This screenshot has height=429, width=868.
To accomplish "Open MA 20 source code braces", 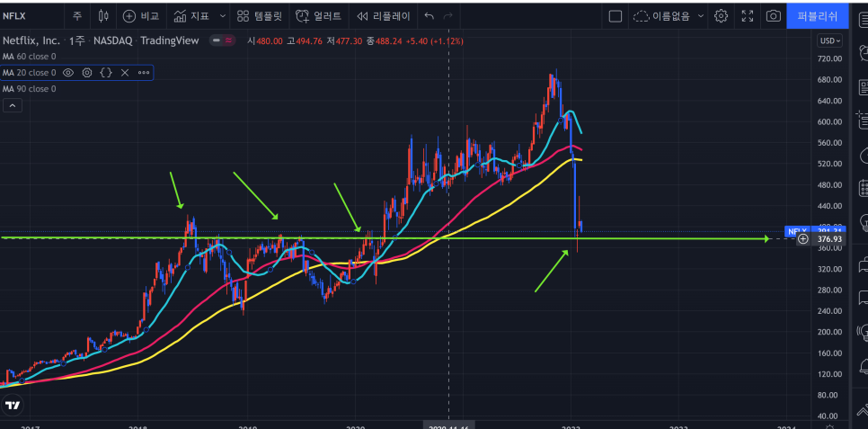I will pos(106,73).
